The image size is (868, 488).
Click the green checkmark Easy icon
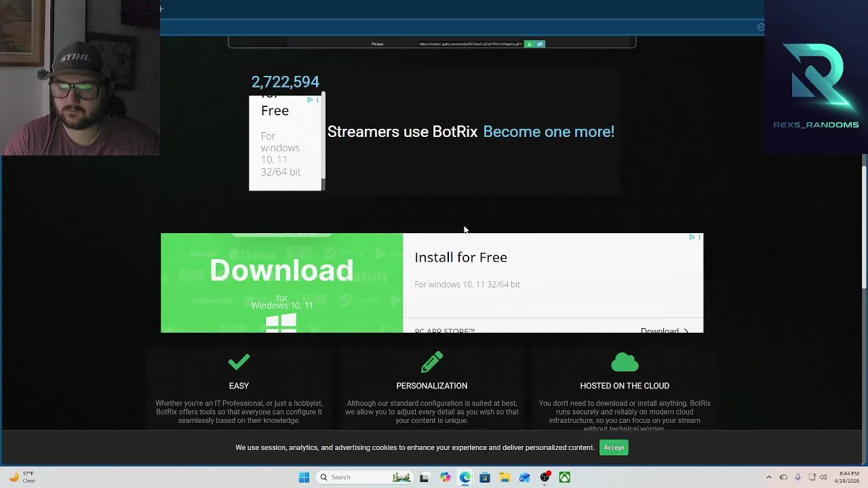click(239, 363)
